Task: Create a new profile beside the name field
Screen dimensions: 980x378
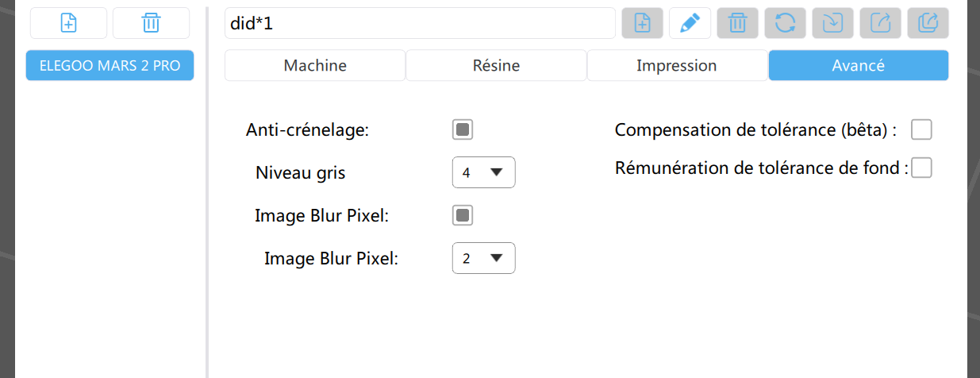Action: pos(642,23)
